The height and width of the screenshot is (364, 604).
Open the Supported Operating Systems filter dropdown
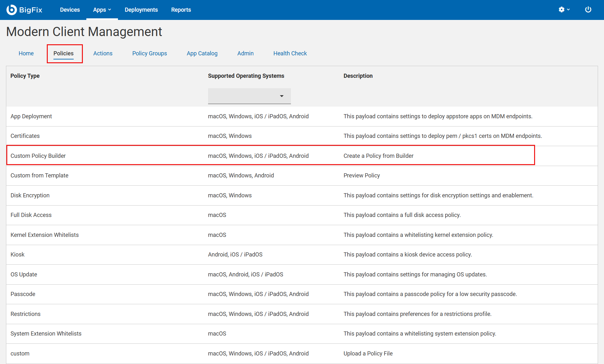[249, 96]
